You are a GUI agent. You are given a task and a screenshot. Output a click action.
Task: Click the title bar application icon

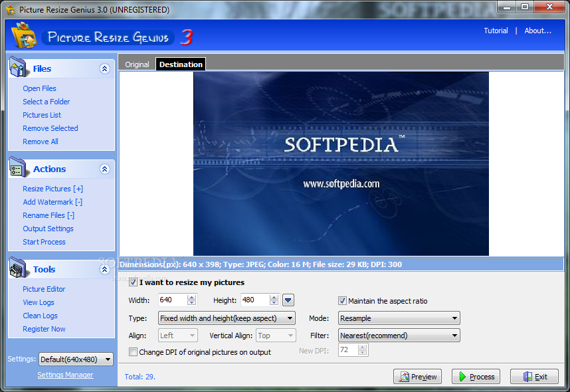pos(11,10)
